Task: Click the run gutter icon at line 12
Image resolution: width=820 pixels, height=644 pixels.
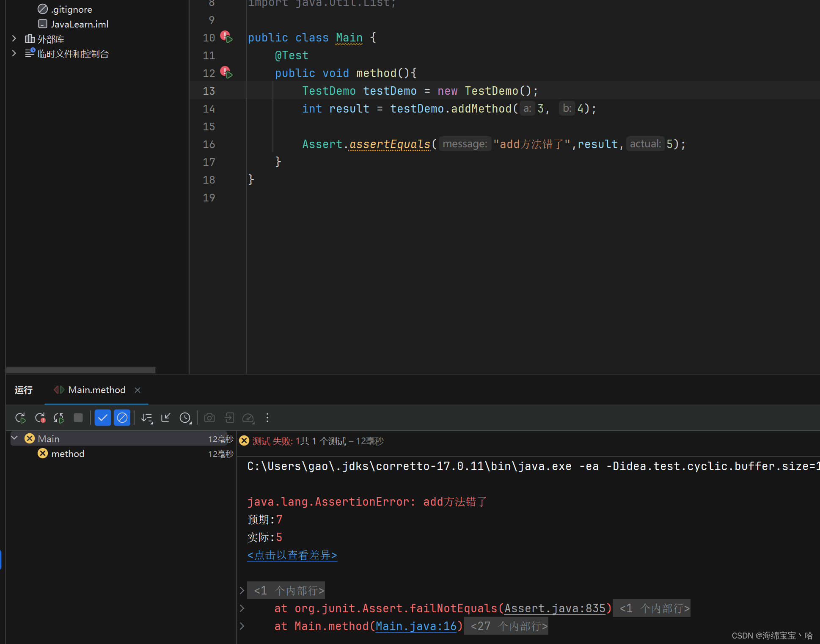Action: click(227, 73)
